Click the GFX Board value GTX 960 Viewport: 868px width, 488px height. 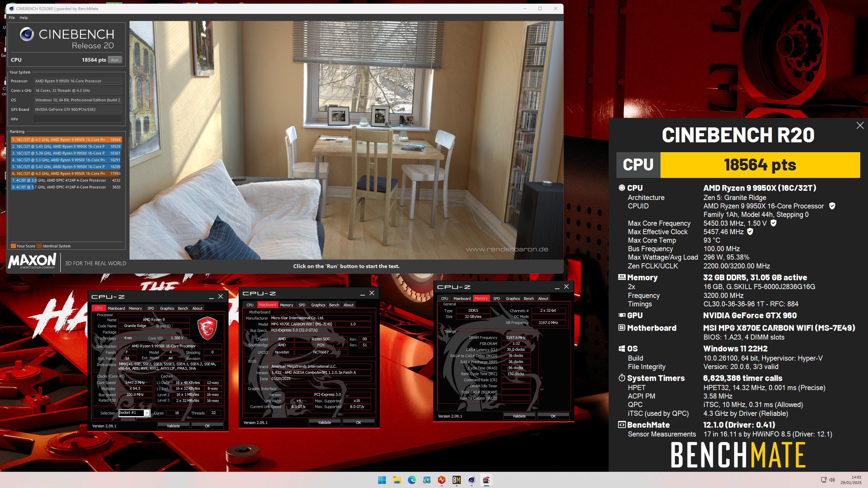78,109
